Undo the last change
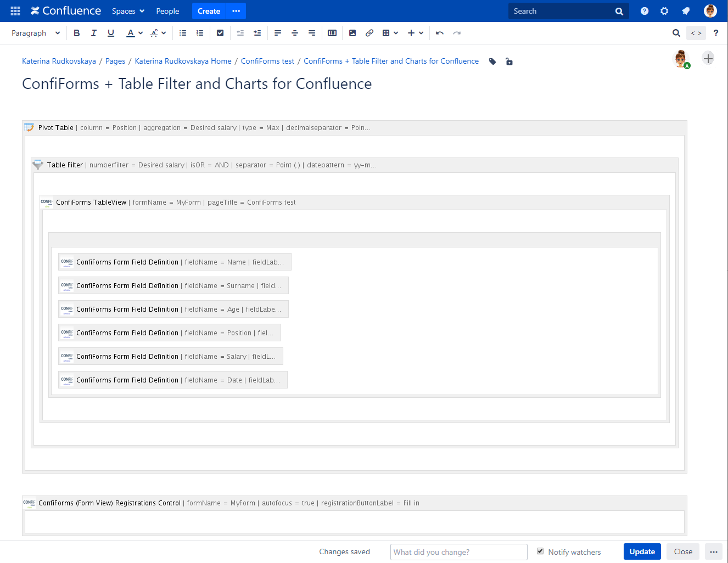The width and height of the screenshot is (728, 563). 439,33
